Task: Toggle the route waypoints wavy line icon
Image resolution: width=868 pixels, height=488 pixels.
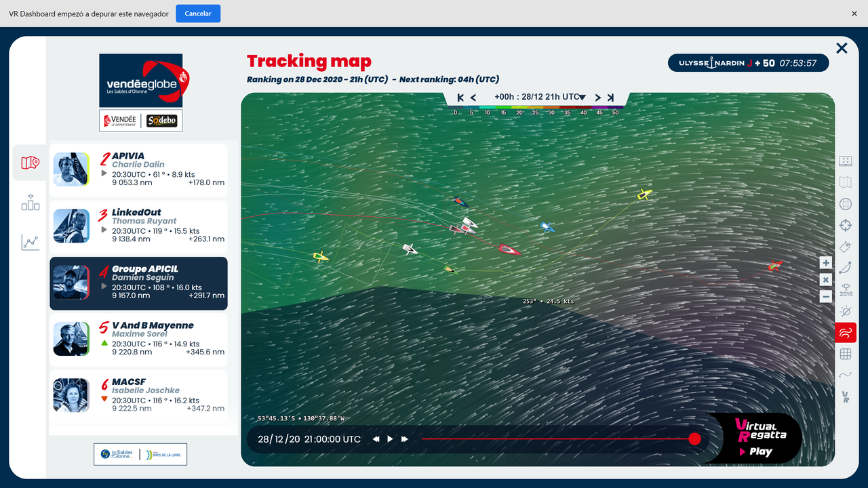Action: (846, 375)
